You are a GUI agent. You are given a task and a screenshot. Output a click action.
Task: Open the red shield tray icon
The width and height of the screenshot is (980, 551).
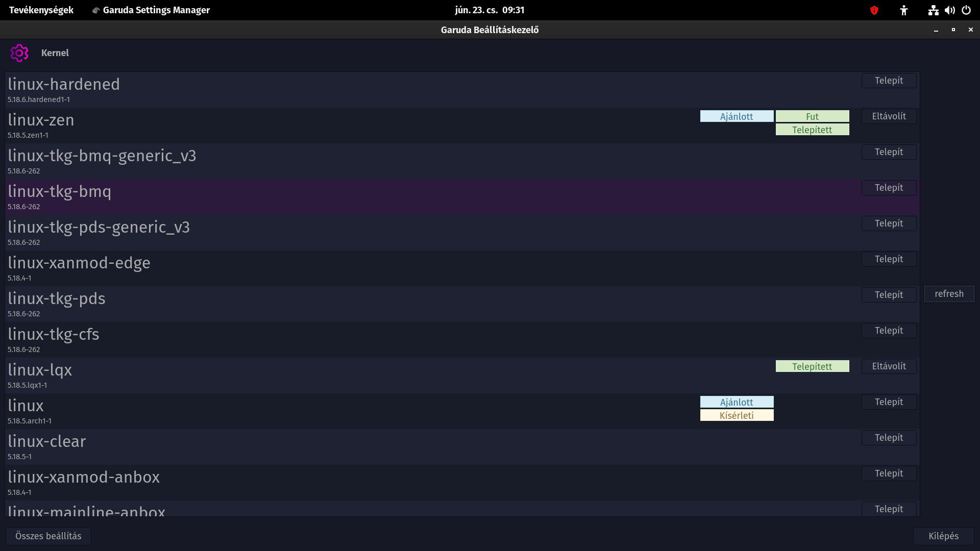point(874,10)
